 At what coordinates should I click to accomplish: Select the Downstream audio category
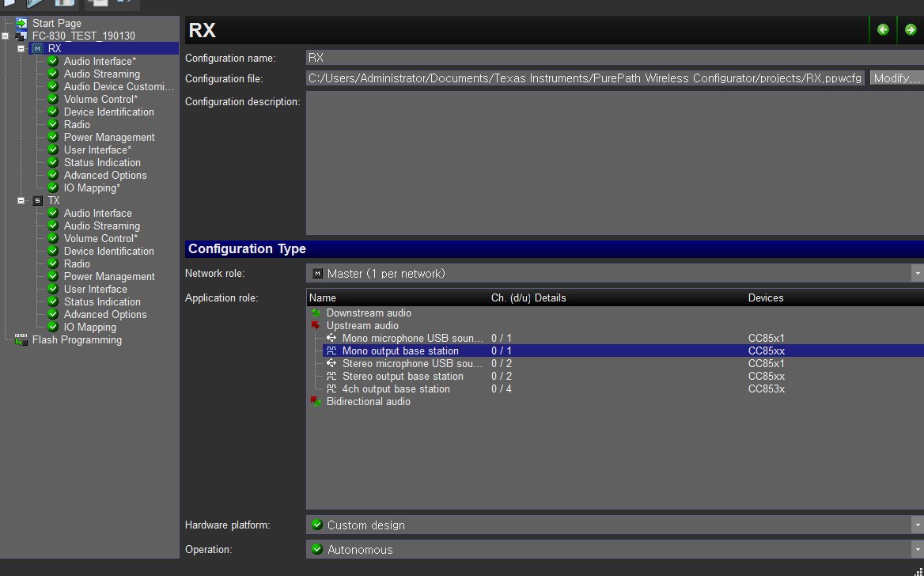click(x=369, y=313)
